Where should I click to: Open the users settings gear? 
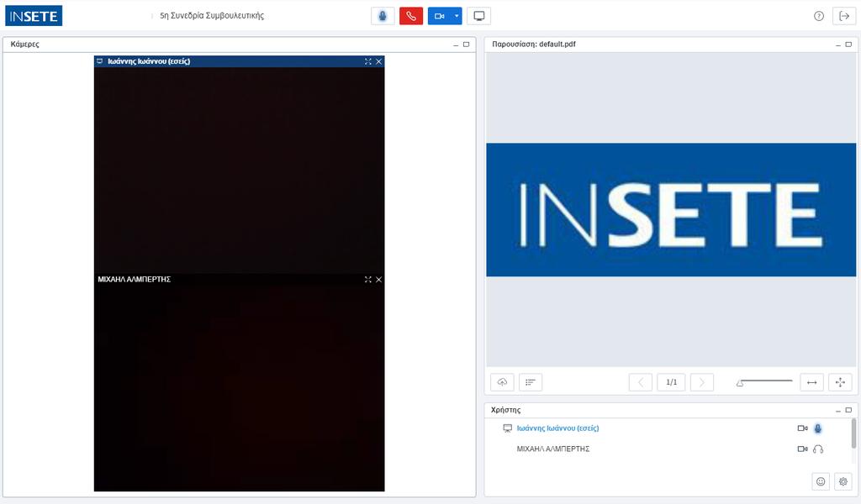[843, 481]
